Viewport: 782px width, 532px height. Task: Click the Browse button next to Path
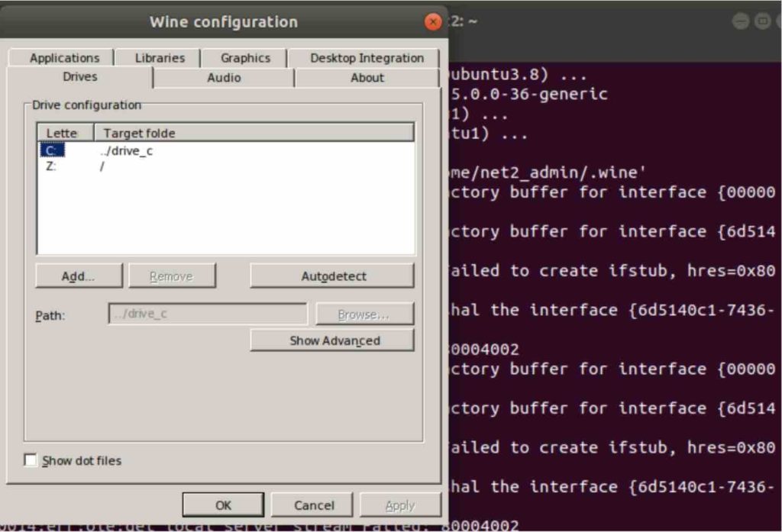coord(364,314)
